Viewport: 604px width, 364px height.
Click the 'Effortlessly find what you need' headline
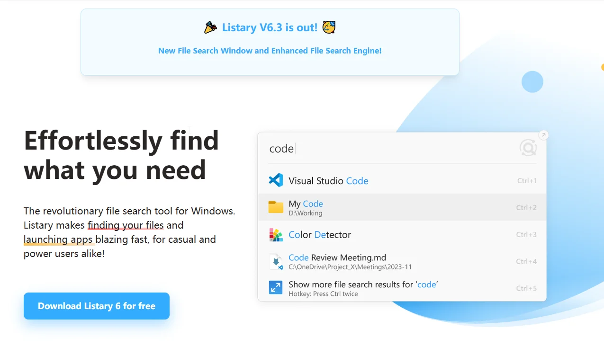pos(121,155)
